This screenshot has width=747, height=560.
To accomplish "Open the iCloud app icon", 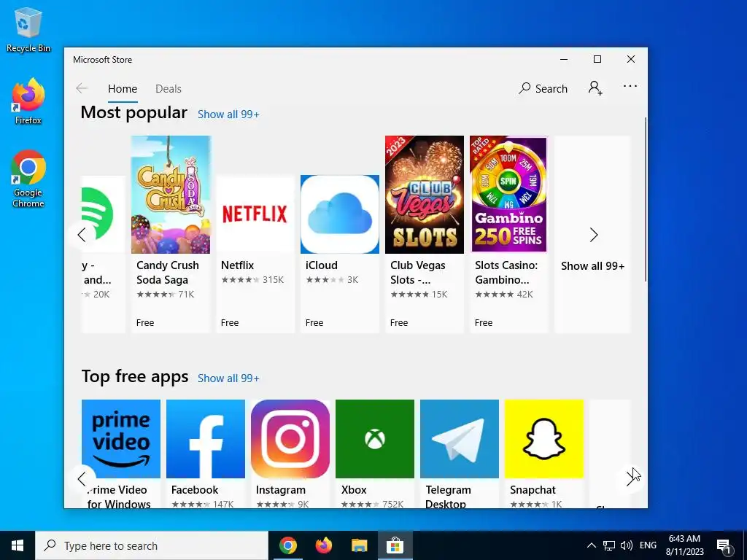I will point(340,214).
